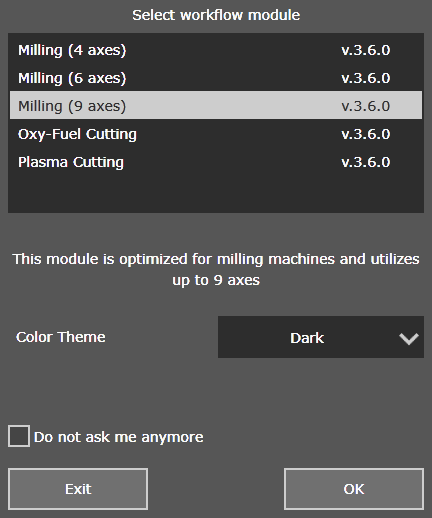
Task: Click the 'Select workflow module' title
Action: [216, 15]
